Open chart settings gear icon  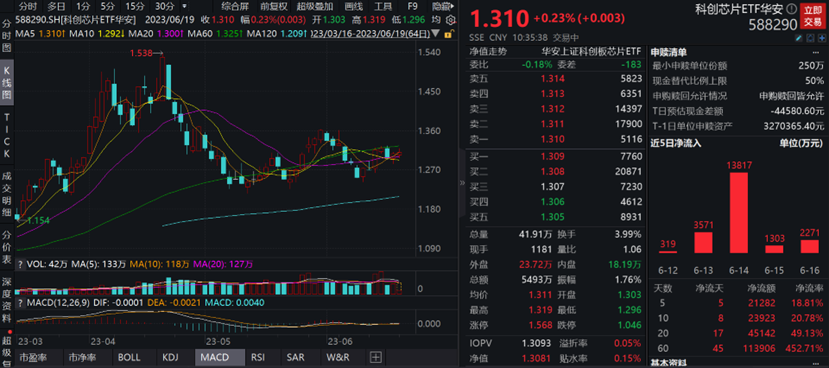click(450, 20)
